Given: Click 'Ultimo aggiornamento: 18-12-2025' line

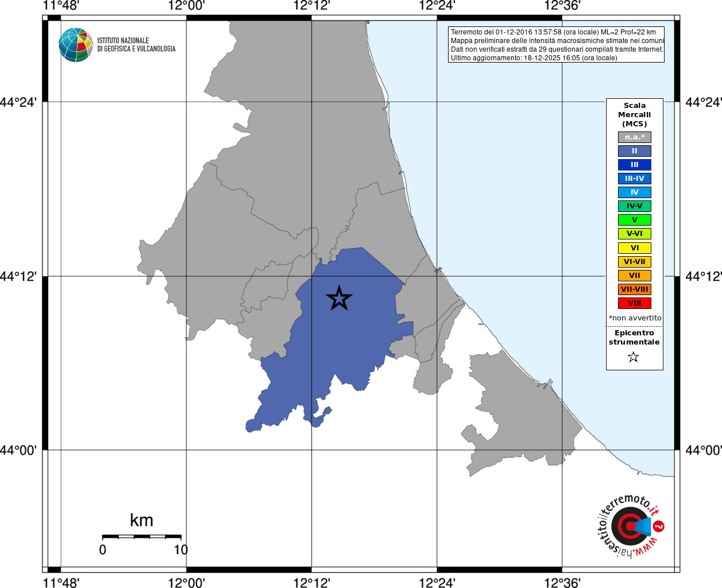Looking at the screenshot, I should [x=534, y=58].
